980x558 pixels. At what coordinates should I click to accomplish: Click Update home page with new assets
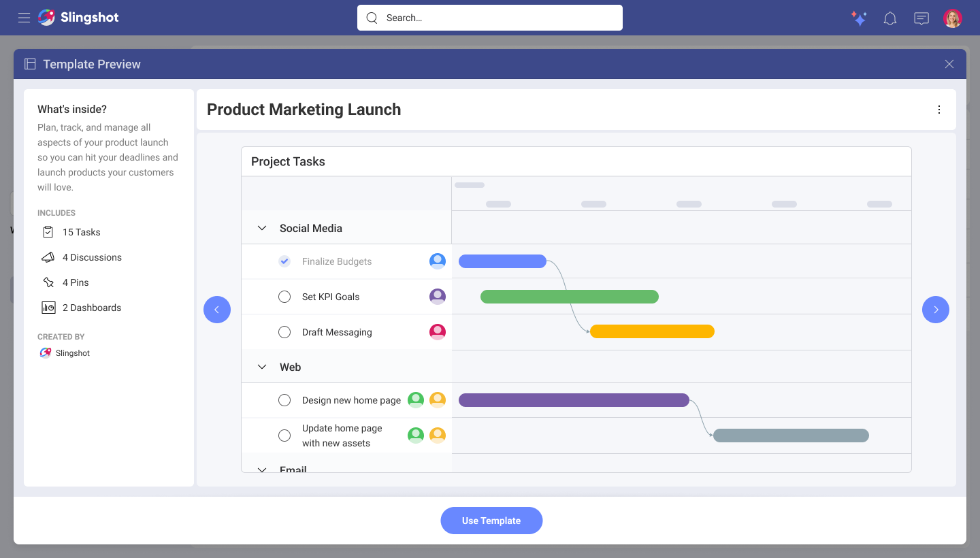[342, 436]
